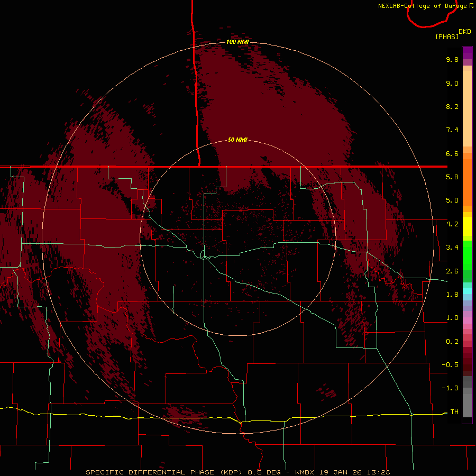Click the NEXLAB-College of DuPage credit text
476x476 pixels.
(x=422, y=6)
